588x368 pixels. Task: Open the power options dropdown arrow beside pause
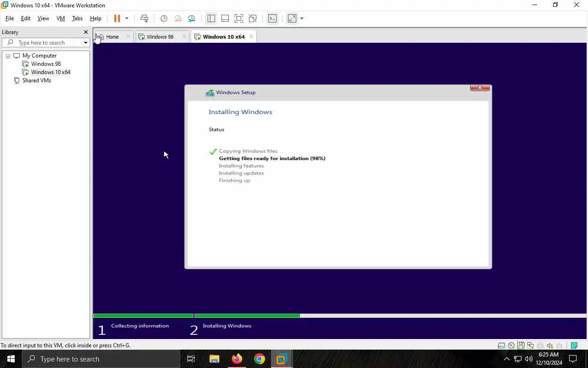coord(127,18)
